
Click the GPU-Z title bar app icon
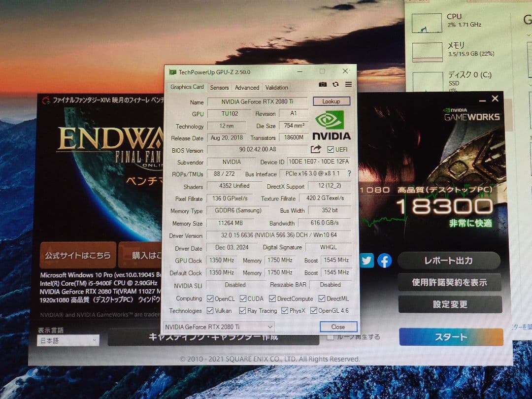coord(173,72)
